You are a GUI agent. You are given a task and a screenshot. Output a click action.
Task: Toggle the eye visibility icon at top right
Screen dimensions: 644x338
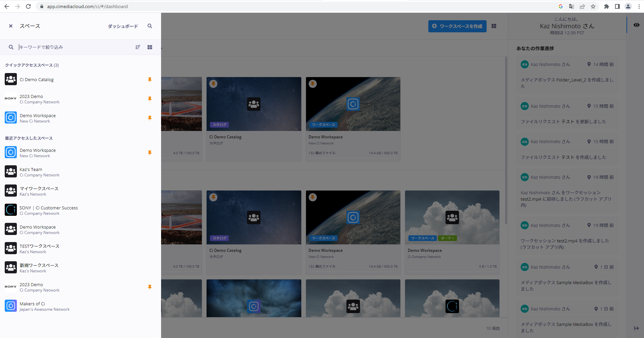(x=636, y=25)
